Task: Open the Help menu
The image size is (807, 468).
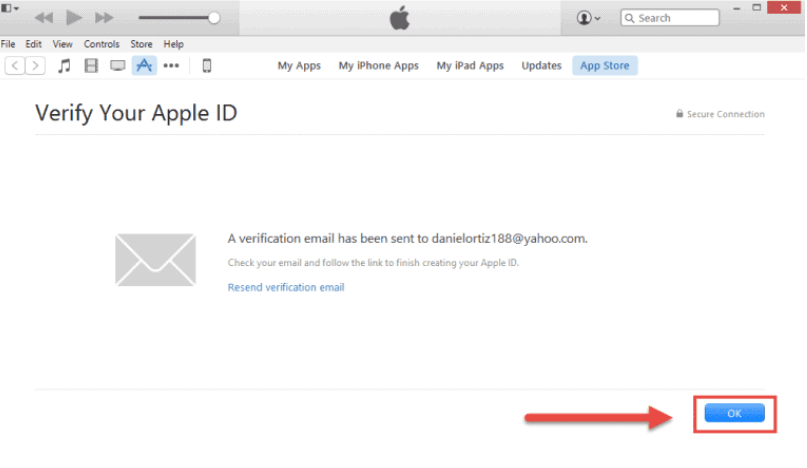Action: point(173,44)
